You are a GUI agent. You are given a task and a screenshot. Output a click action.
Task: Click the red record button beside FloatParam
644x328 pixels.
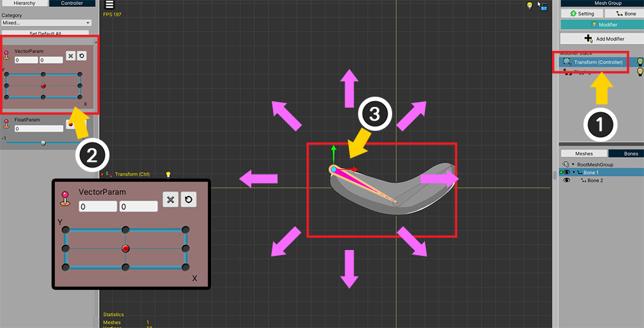click(x=71, y=124)
